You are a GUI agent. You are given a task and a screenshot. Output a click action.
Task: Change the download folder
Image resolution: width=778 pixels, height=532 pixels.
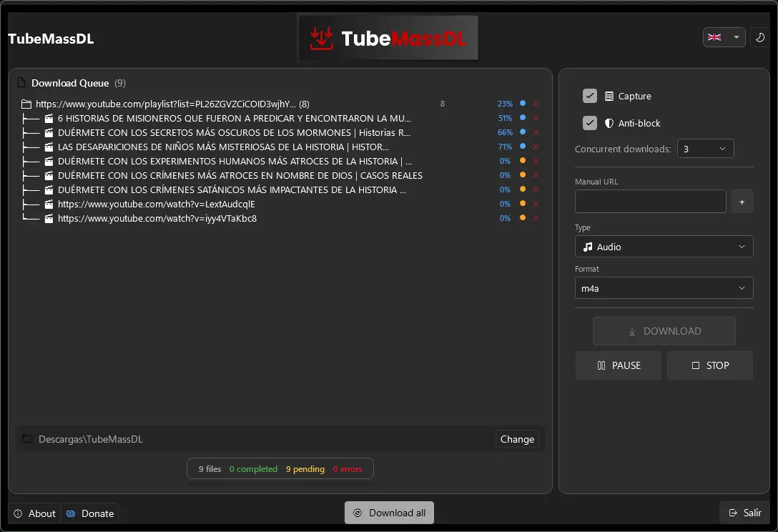coord(517,439)
